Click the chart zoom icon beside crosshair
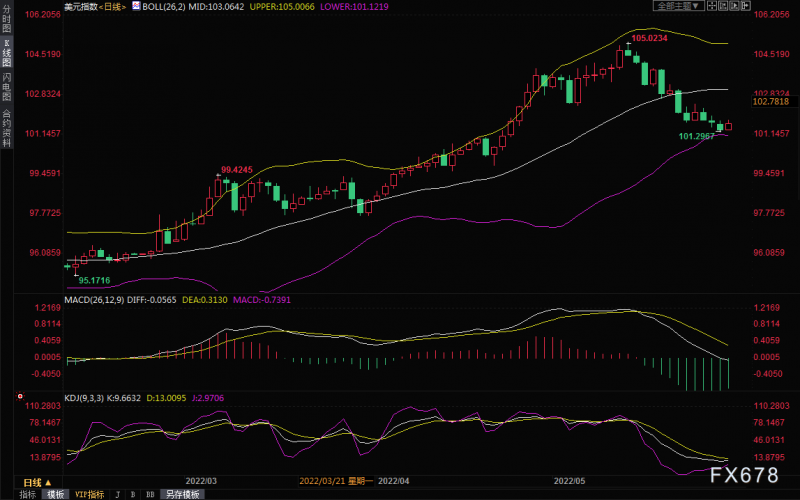Screen dimensions: 800x500 click(723, 6)
